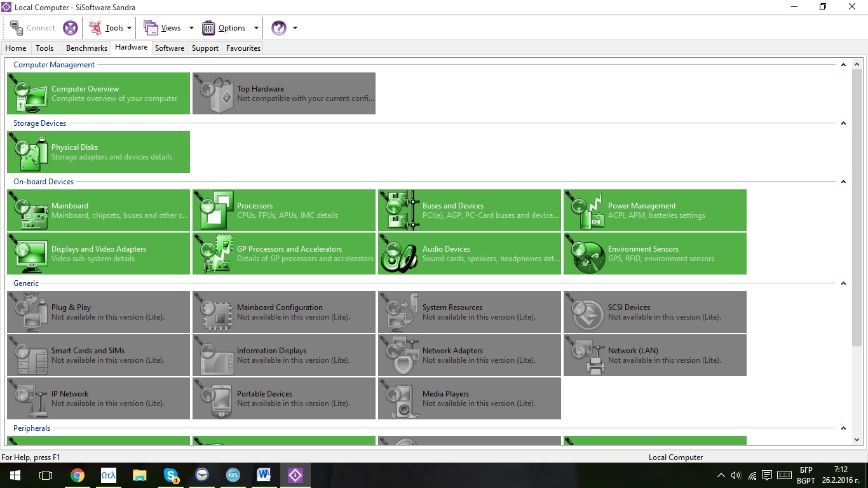Viewport: 868px width, 488px height.
Task: Open the Mainboard module icon
Action: (29, 210)
